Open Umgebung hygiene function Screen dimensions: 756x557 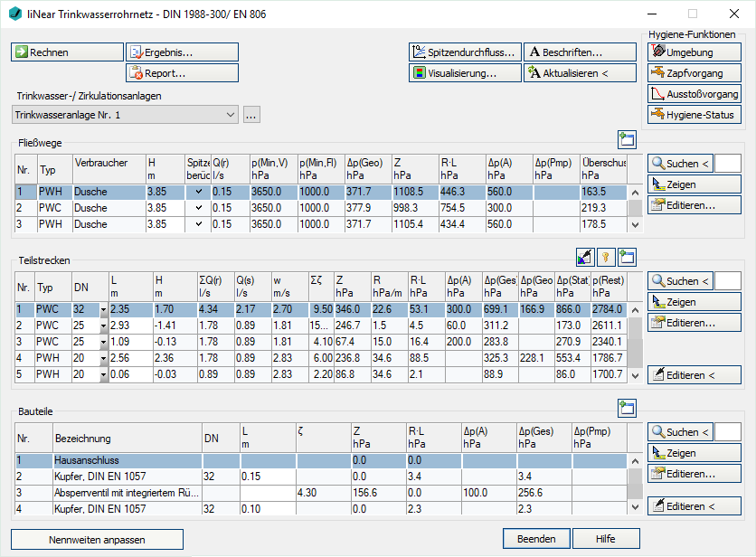coord(695,52)
